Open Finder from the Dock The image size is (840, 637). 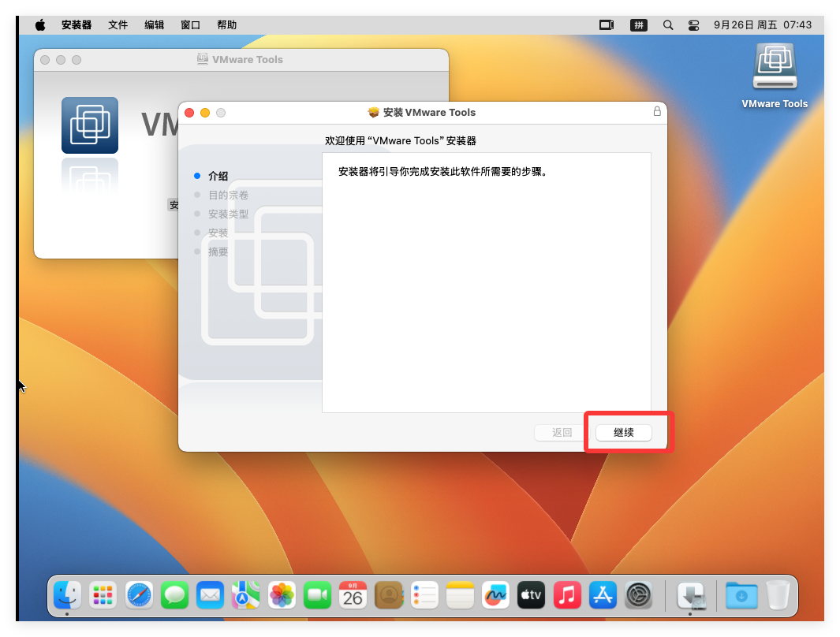click(67, 595)
